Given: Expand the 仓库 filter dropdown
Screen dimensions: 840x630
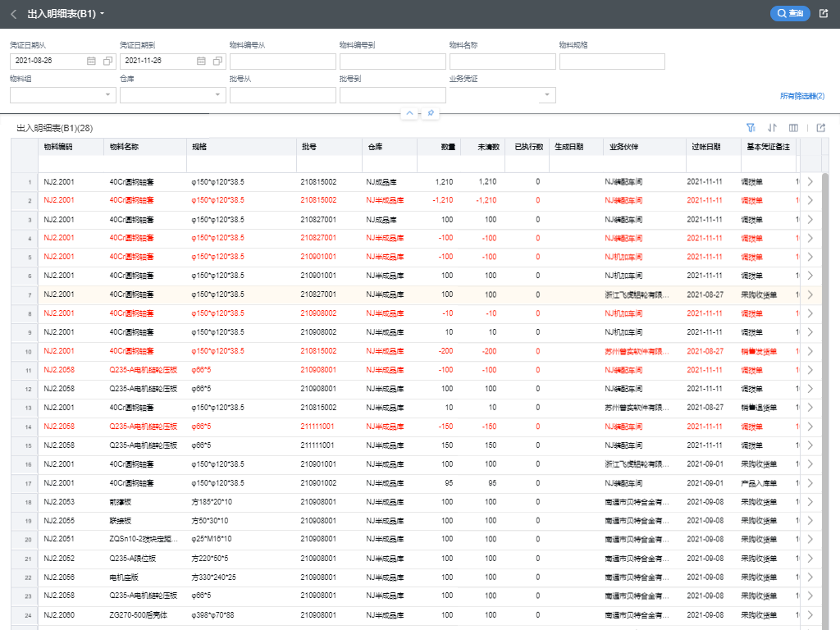Looking at the screenshot, I should (217, 95).
